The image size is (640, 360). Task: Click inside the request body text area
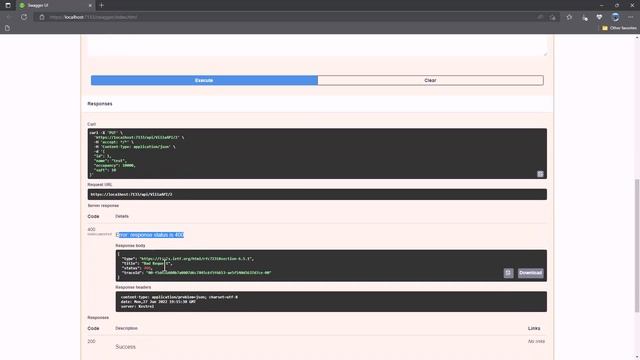[317, 46]
